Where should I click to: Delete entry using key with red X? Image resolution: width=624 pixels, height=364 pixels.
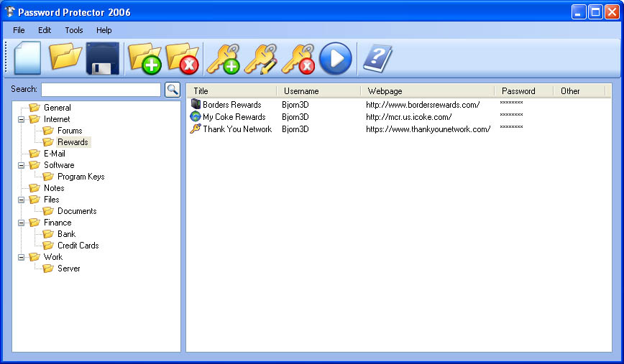(x=298, y=59)
